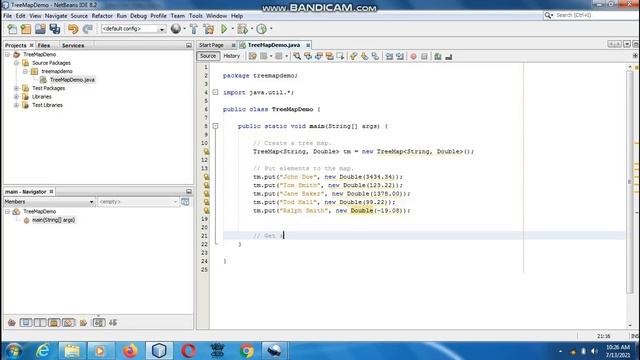Click the Build Project hammer icon
Viewport: 640px width, 360px height.
point(194,29)
